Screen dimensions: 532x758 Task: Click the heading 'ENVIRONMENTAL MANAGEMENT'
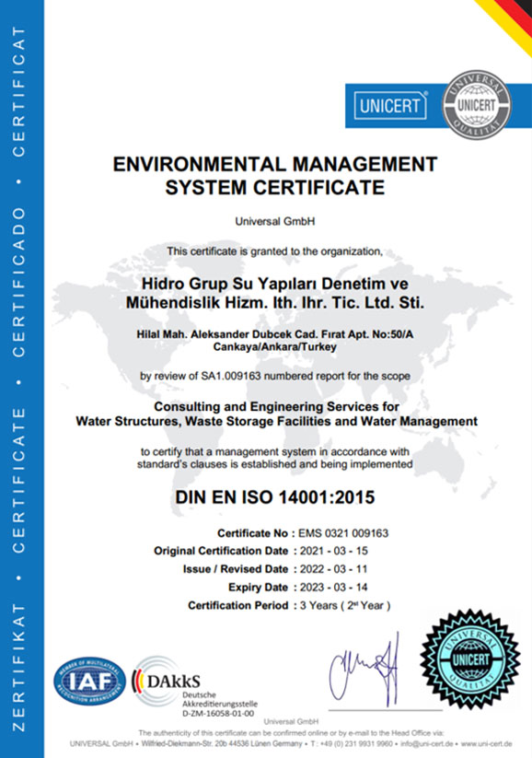tap(275, 164)
